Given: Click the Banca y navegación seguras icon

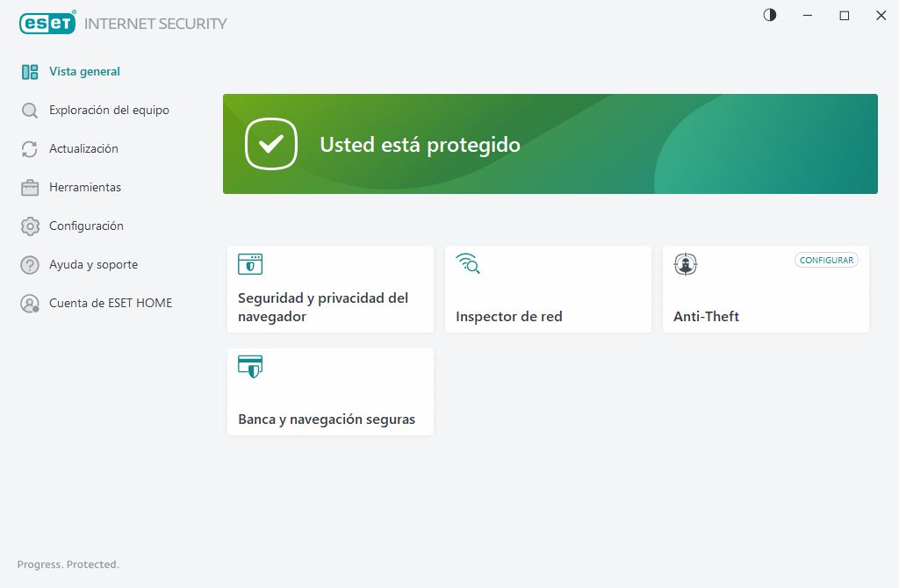Looking at the screenshot, I should click(249, 366).
